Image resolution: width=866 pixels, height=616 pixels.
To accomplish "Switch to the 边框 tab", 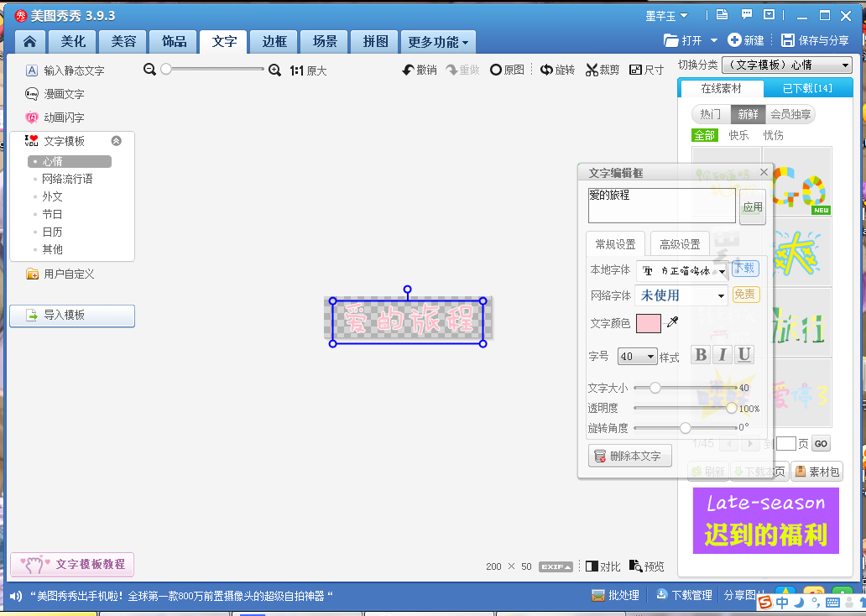I will click(x=274, y=41).
